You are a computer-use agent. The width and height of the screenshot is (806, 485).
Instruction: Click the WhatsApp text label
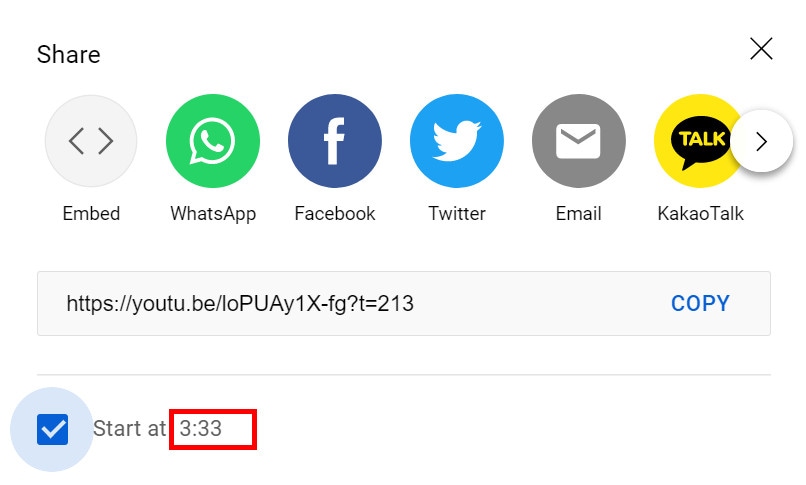pos(213,214)
